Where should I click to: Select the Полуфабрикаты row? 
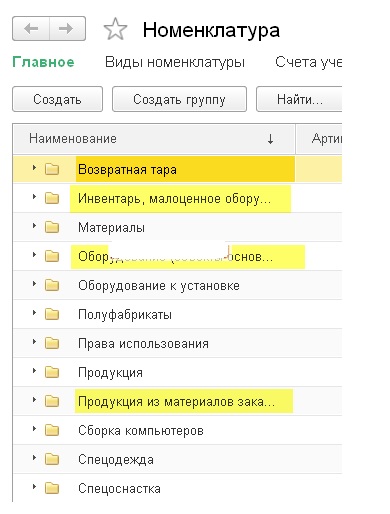178,314
